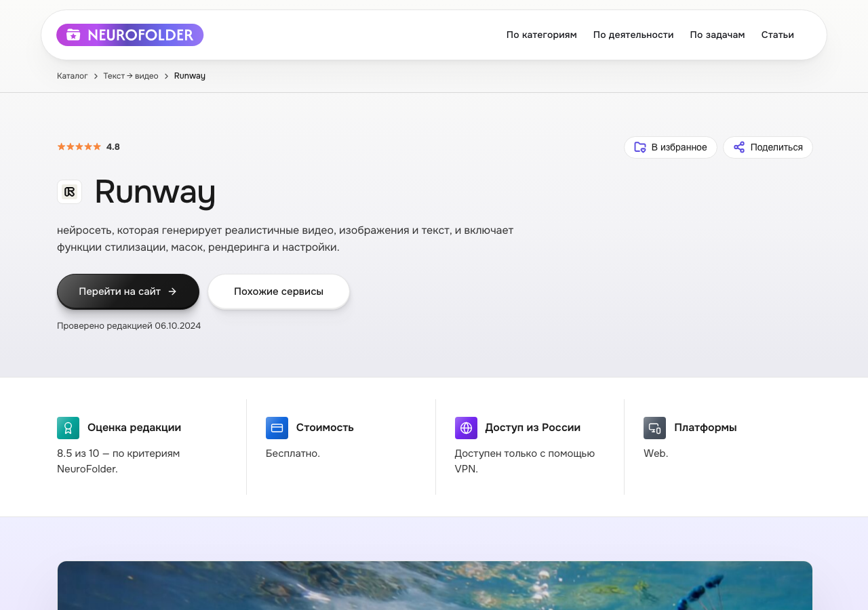Go to the Статьи section
Viewport: 868px width, 610px height.
[777, 35]
